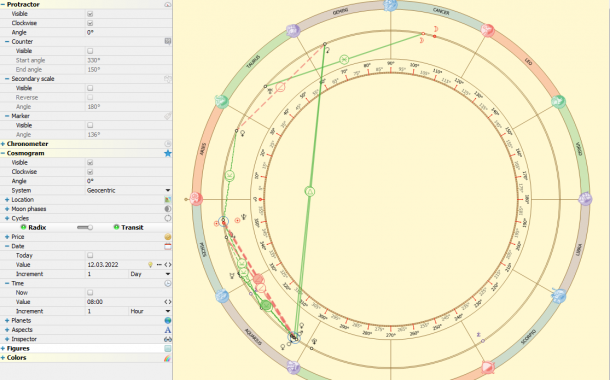Click the blue star icon beside Cosmogram
The height and width of the screenshot is (380, 610).
click(x=168, y=153)
